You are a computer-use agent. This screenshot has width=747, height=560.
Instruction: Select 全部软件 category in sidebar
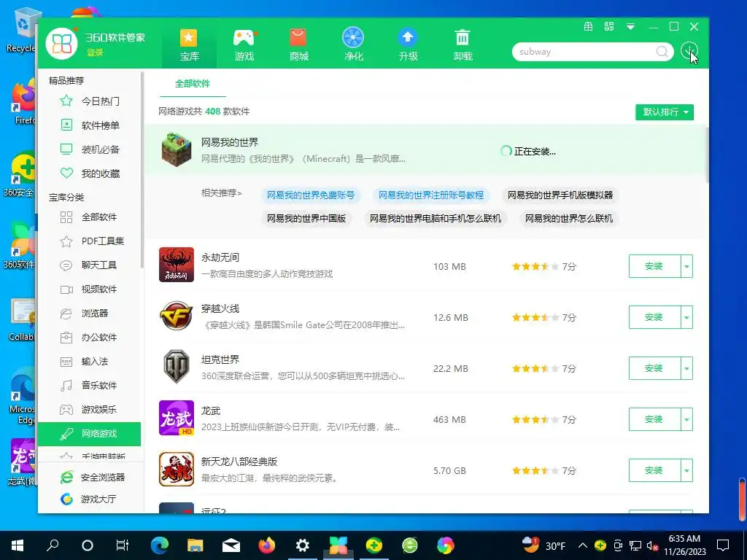(90, 217)
